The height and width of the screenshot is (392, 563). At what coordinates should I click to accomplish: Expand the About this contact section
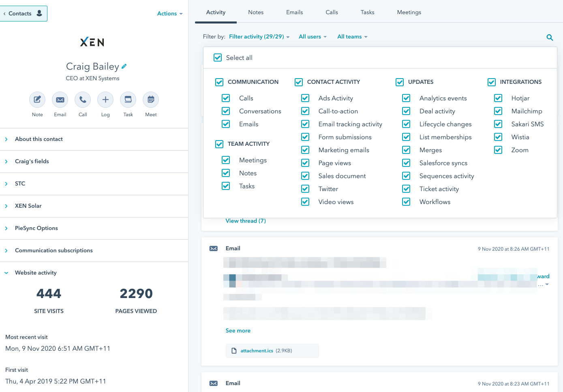[39, 139]
